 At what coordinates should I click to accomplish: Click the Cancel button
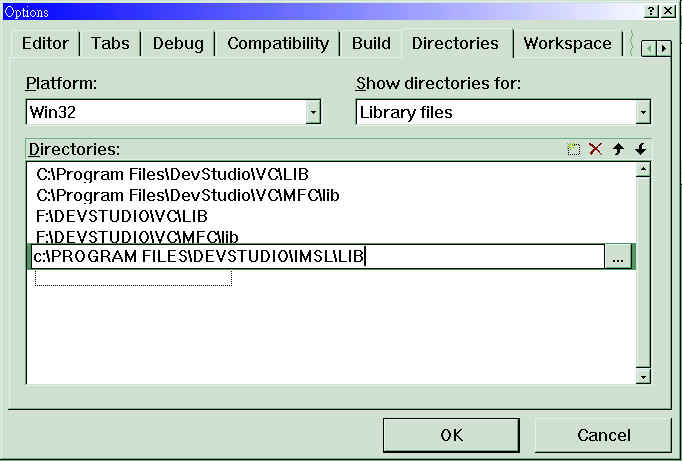(x=603, y=435)
